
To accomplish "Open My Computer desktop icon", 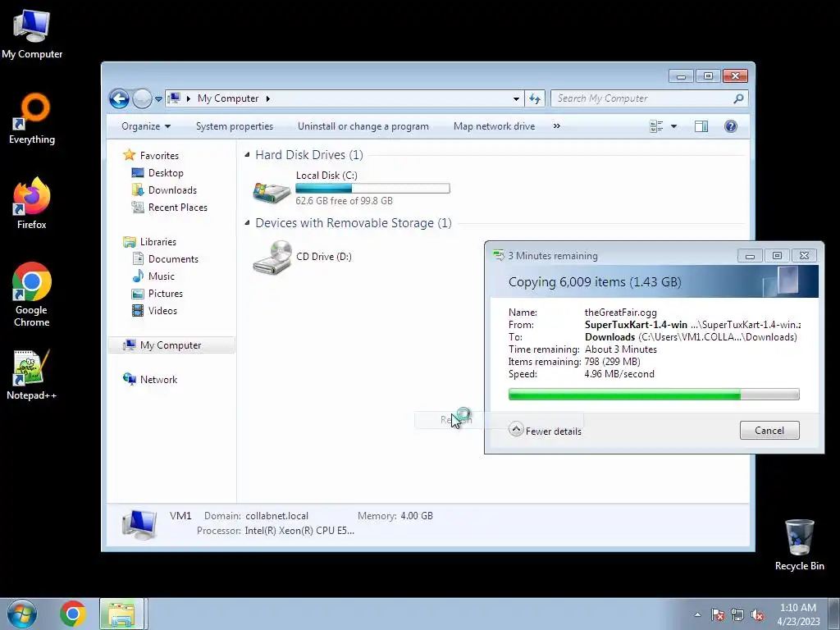I will pos(32,34).
